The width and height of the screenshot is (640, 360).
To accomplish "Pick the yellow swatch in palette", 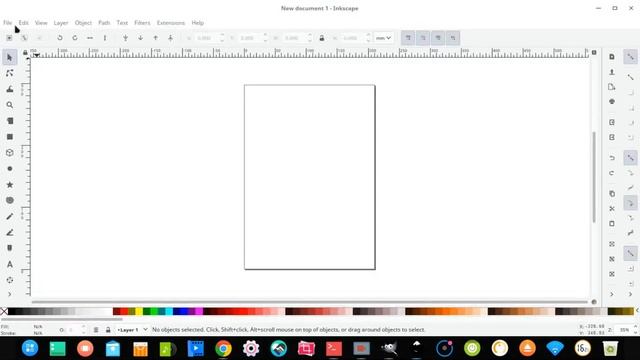I will click(139, 312).
